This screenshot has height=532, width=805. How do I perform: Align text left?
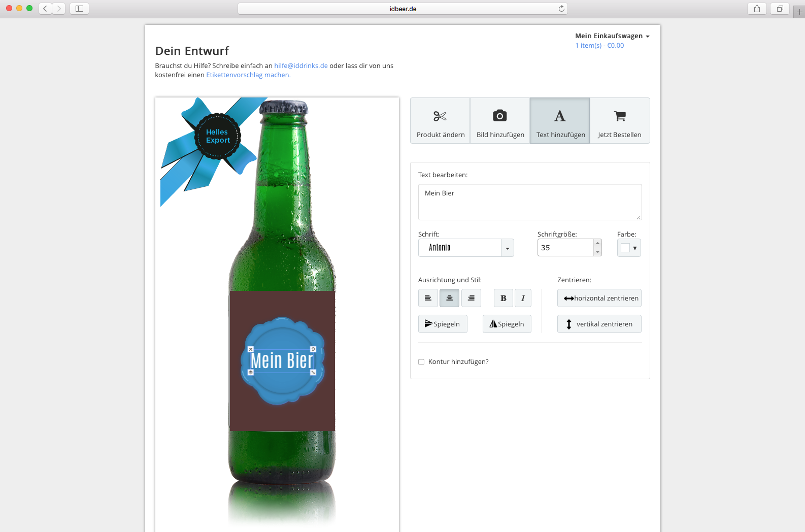pos(428,298)
